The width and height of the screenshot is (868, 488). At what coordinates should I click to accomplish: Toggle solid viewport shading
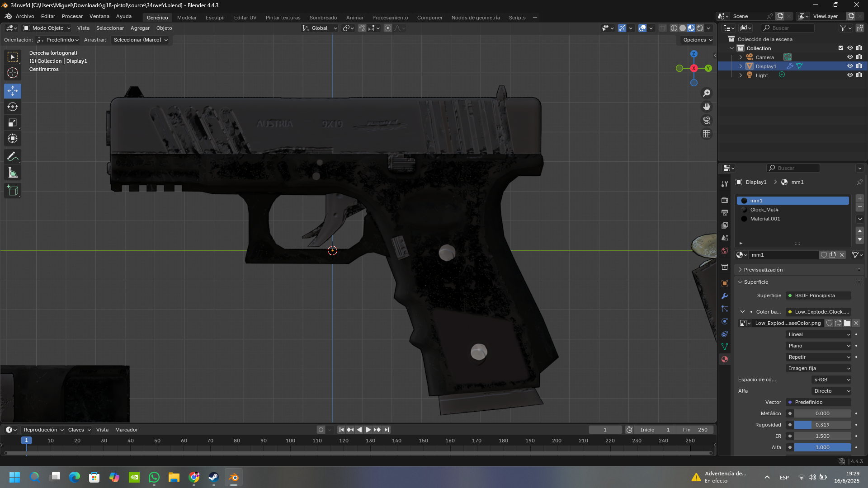[683, 28]
